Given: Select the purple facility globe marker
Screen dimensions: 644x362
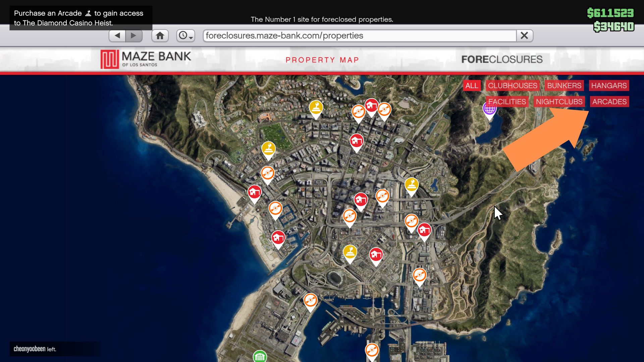Looking at the screenshot, I should tap(489, 110).
